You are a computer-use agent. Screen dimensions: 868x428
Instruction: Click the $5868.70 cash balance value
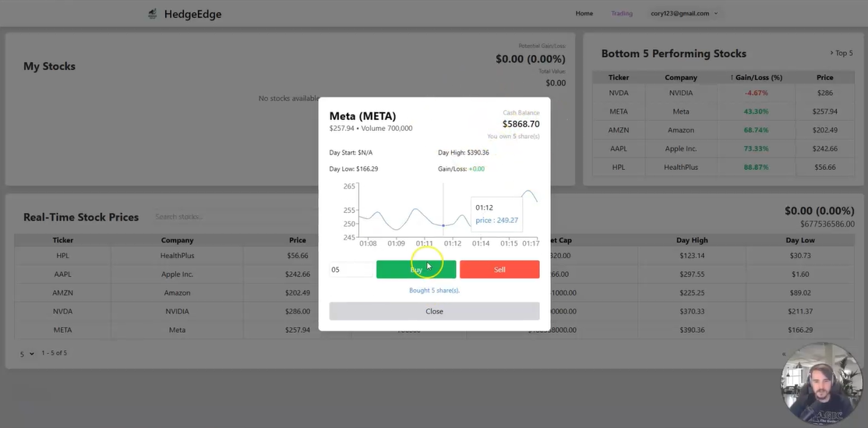pos(521,124)
